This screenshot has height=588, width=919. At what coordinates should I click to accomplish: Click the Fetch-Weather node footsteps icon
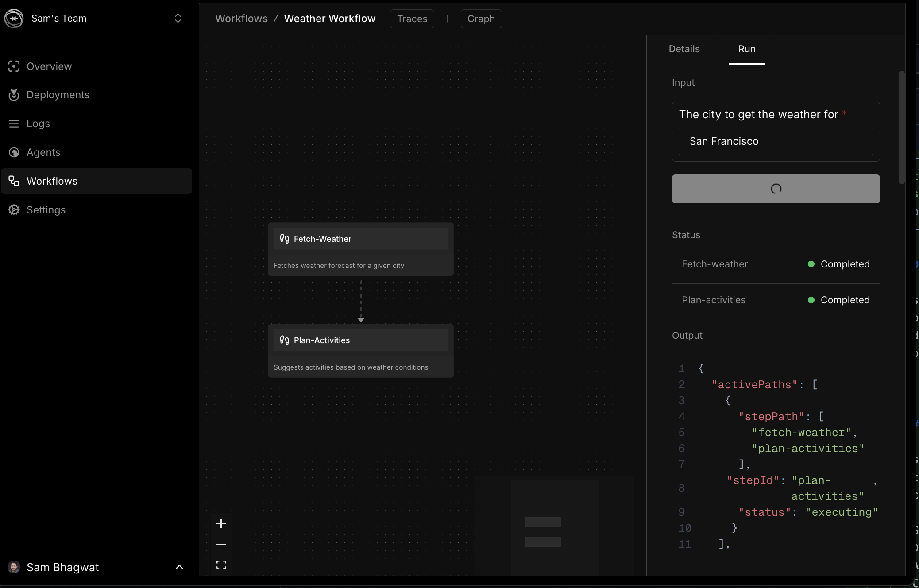[x=284, y=239]
